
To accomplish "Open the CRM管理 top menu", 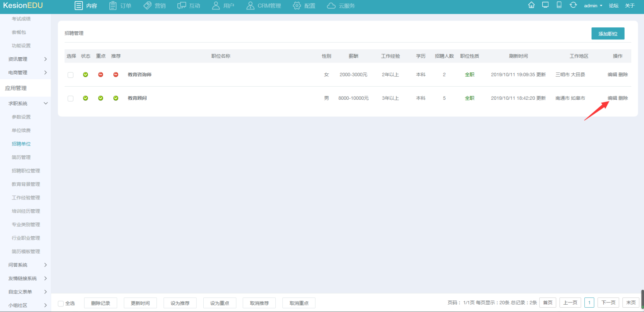I will coord(264,6).
